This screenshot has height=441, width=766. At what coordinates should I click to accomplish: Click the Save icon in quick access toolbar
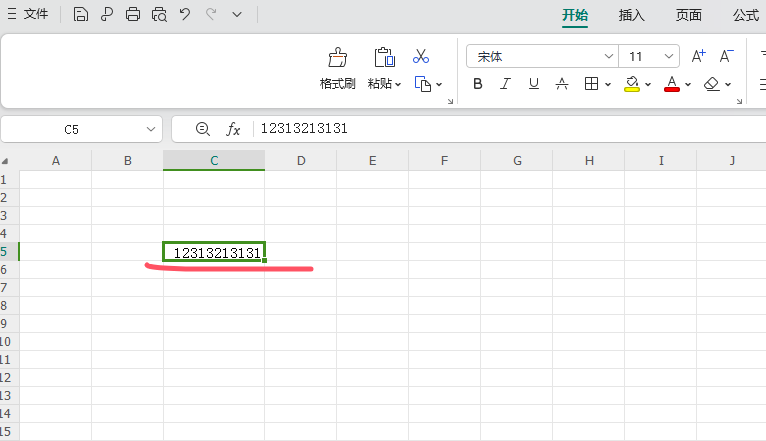(81, 14)
